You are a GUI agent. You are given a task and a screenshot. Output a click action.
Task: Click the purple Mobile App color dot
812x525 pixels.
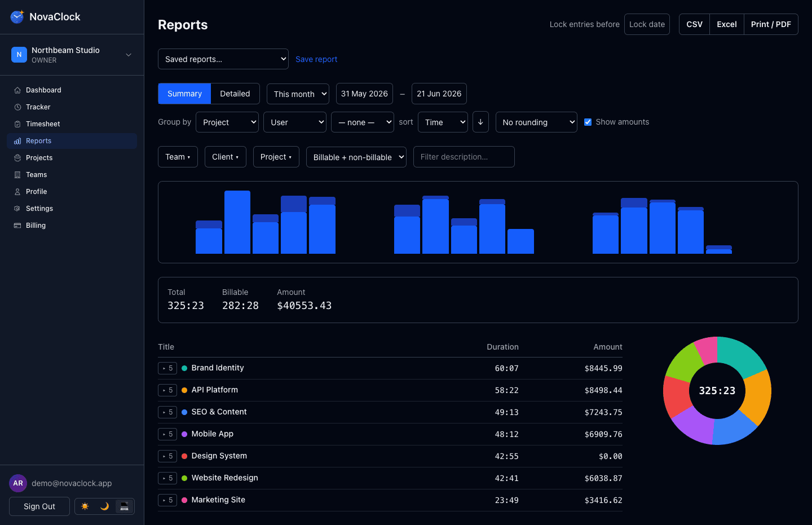click(184, 434)
